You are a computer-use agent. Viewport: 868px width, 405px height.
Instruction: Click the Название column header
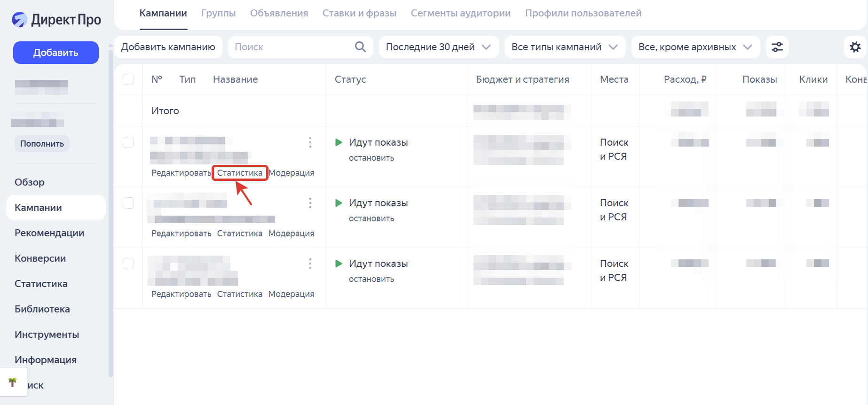point(236,79)
